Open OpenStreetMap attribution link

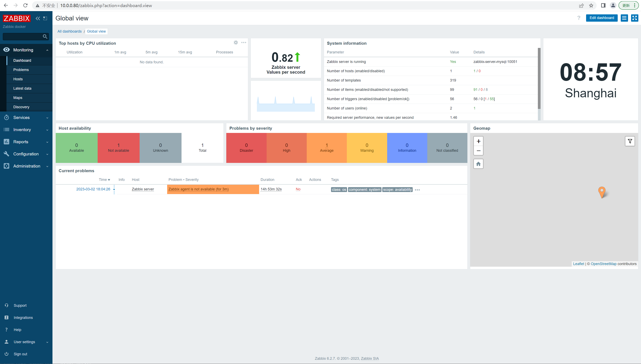[604, 264]
